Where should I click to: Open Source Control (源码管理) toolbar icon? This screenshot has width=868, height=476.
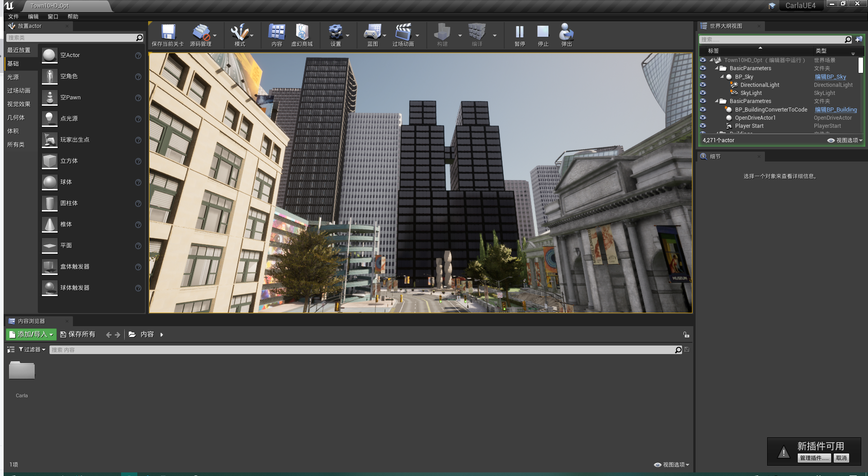201,35
